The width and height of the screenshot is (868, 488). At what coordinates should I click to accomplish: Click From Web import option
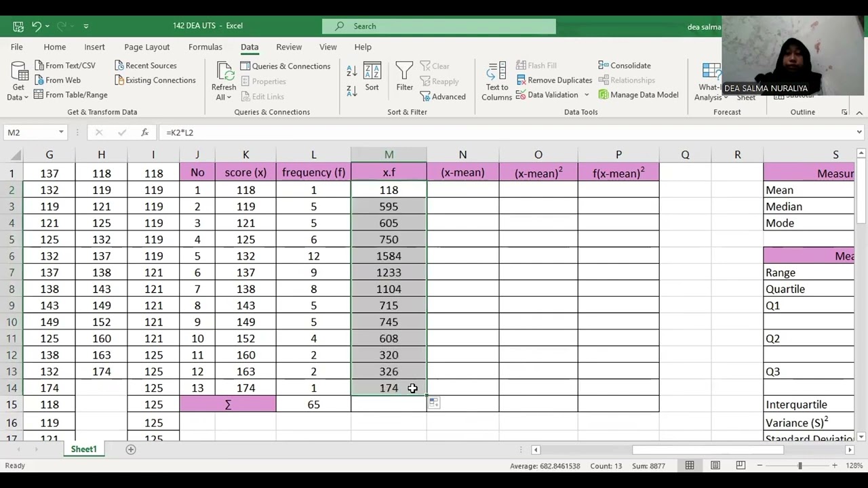point(57,80)
